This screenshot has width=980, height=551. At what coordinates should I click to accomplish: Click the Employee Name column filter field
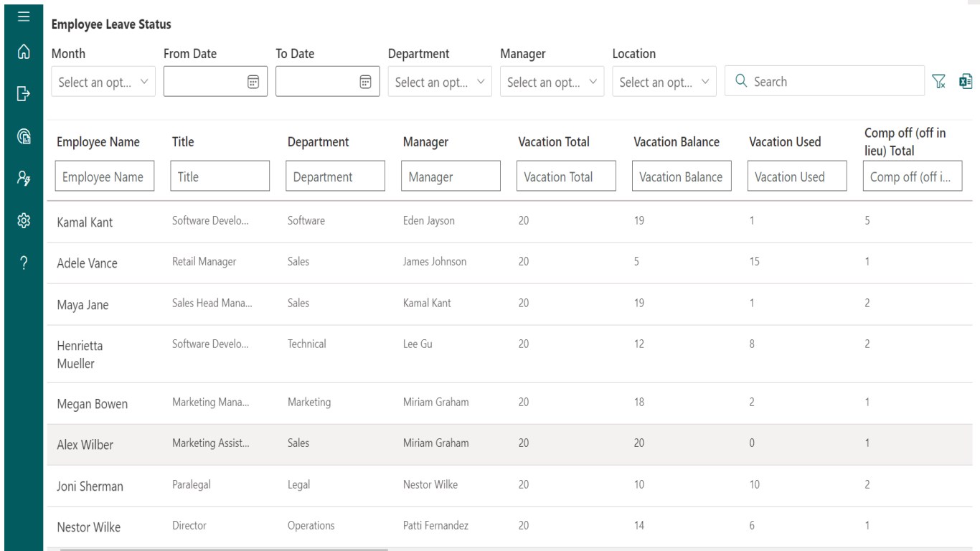coord(105,176)
